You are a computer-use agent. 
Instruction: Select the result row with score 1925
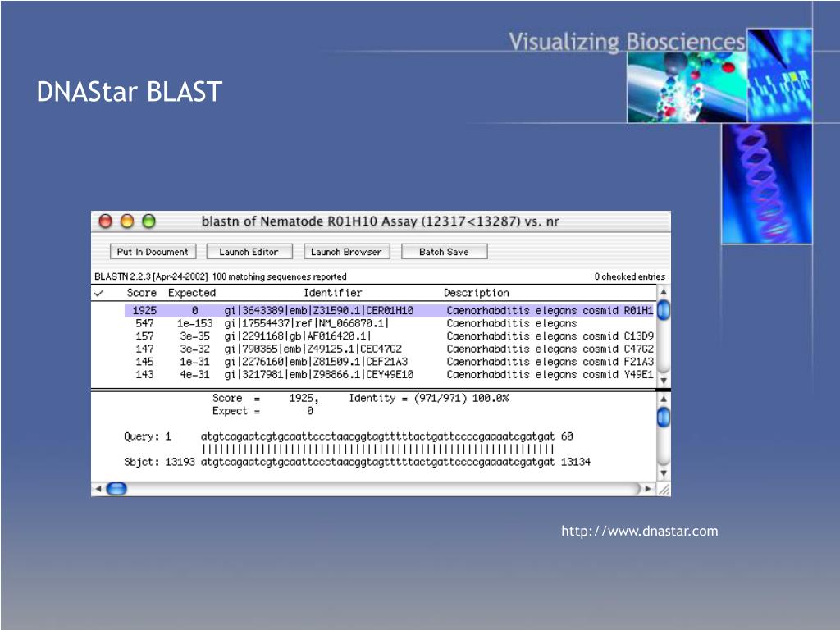point(389,311)
